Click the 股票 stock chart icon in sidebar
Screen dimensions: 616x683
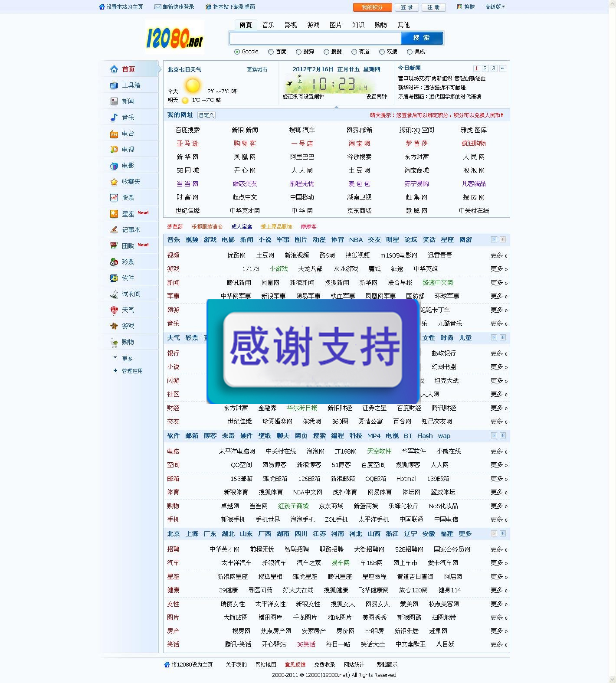click(x=114, y=197)
